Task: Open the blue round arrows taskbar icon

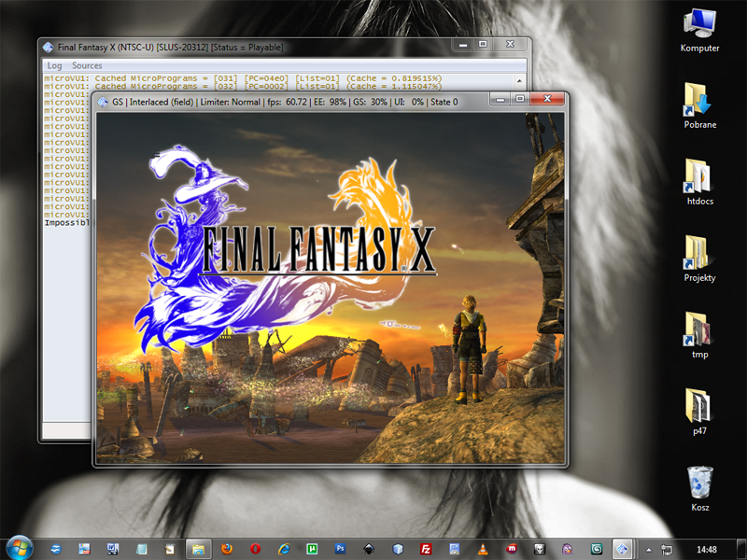Action: click(56, 549)
